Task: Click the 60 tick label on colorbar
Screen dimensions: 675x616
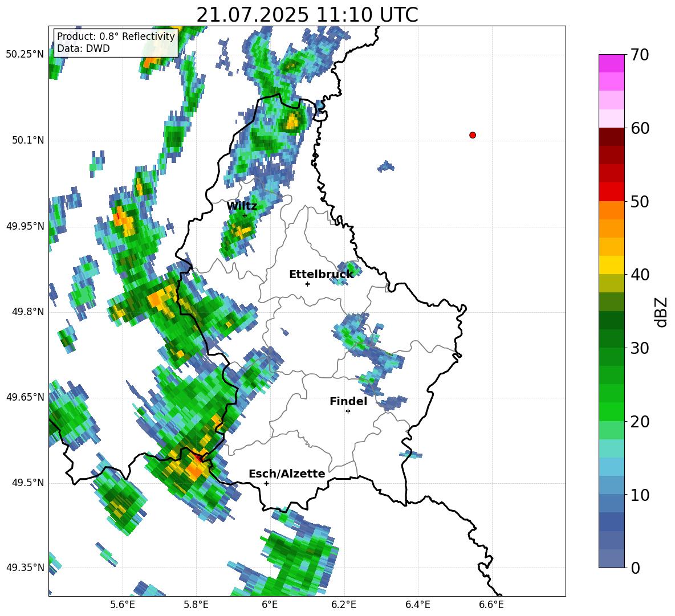Action: (640, 128)
